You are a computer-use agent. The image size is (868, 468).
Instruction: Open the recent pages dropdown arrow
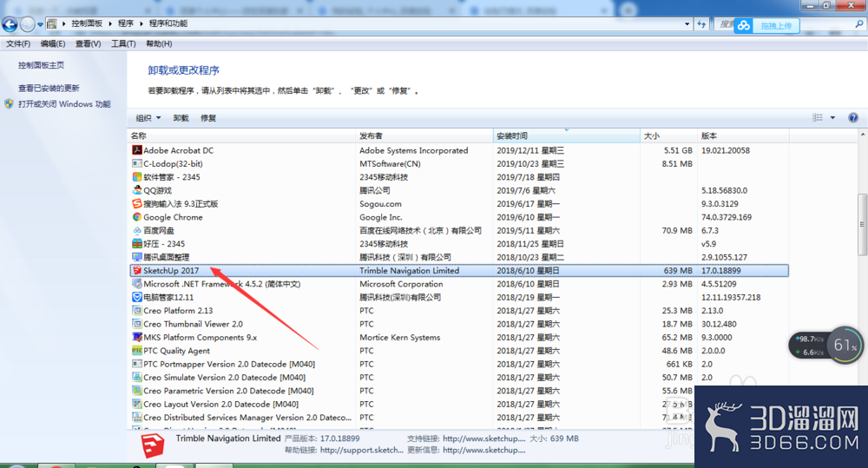[x=41, y=24]
